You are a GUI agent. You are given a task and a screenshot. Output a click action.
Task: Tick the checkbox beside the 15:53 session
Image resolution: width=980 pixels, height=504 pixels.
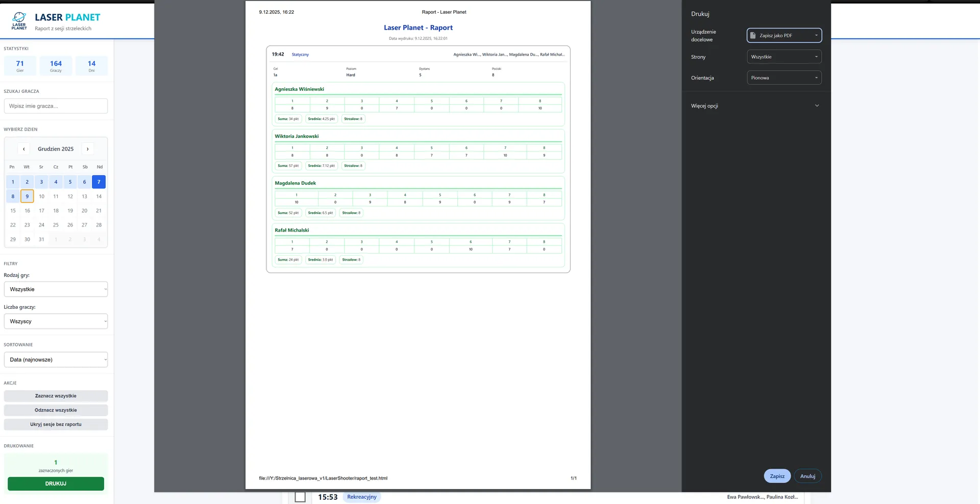(300, 497)
